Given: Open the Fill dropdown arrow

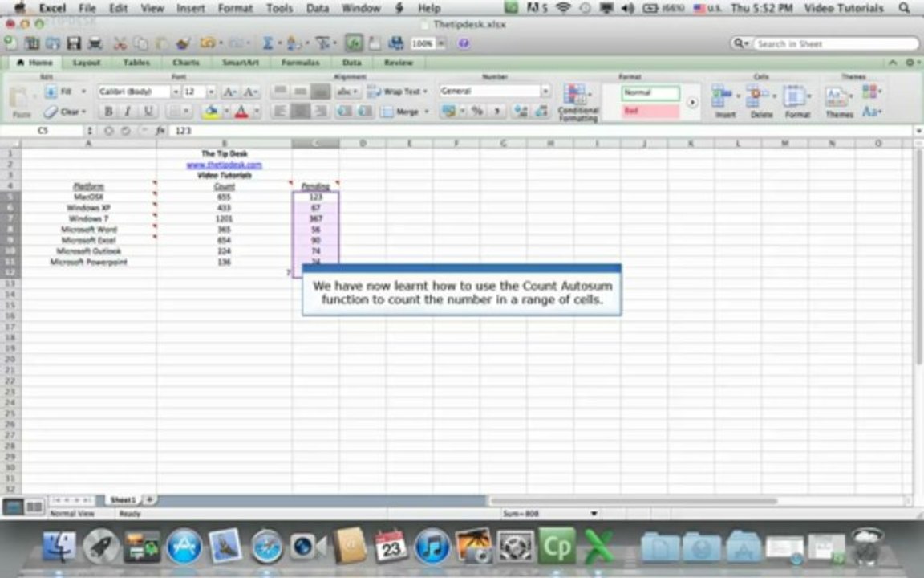Looking at the screenshot, I should tap(83, 92).
